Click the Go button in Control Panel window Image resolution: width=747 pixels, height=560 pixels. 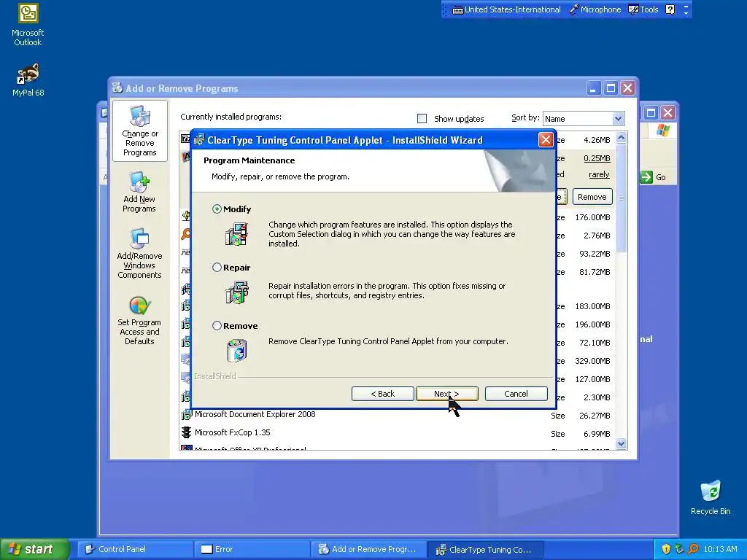[x=653, y=177]
